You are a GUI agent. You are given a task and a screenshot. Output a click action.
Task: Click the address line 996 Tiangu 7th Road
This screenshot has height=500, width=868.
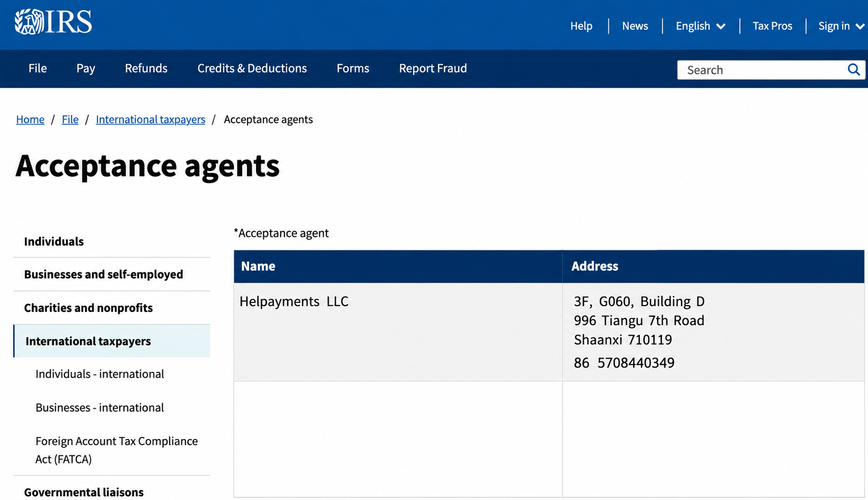point(639,320)
